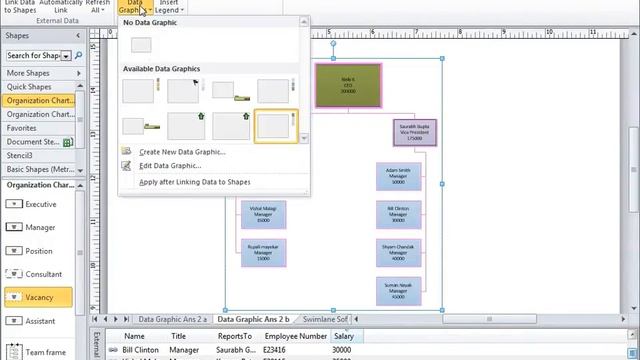The width and height of the screenshot is (640, 360).
Task: Switch to Data Graphic Ans 2 a tab
Action: [x=173, y=319]
